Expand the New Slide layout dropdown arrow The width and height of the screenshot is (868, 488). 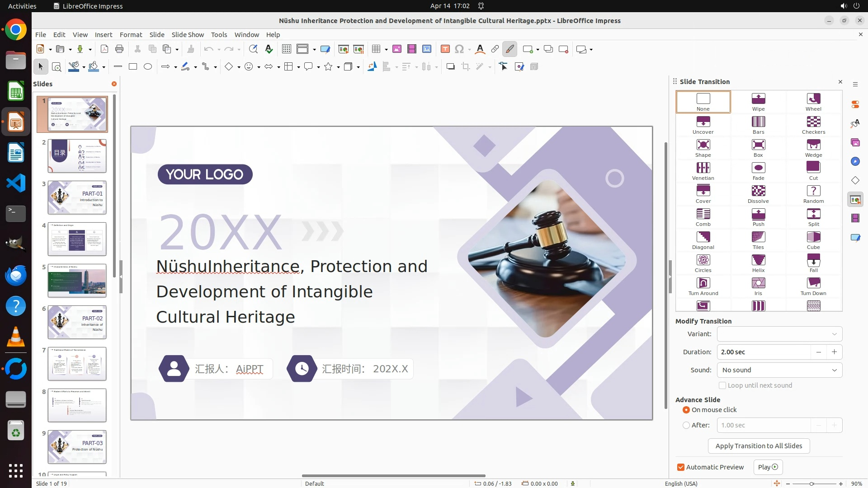[x=538, y=50]
